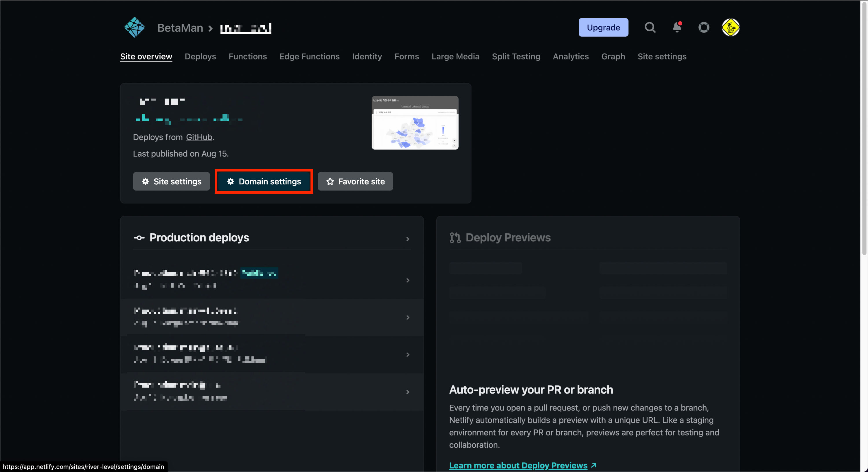Click the Netlify diamond logo
This screenshot has height=472, width=868.
pyautogui.click(x=135, y=27)
